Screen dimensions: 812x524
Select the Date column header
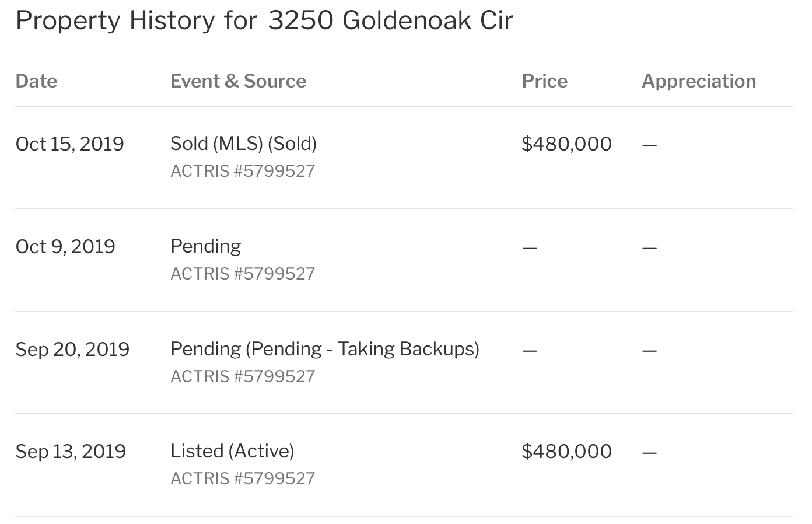point(36,81)
